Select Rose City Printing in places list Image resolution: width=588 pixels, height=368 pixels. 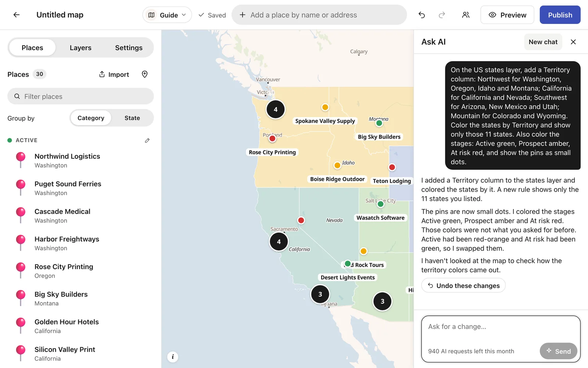point(80,271)
